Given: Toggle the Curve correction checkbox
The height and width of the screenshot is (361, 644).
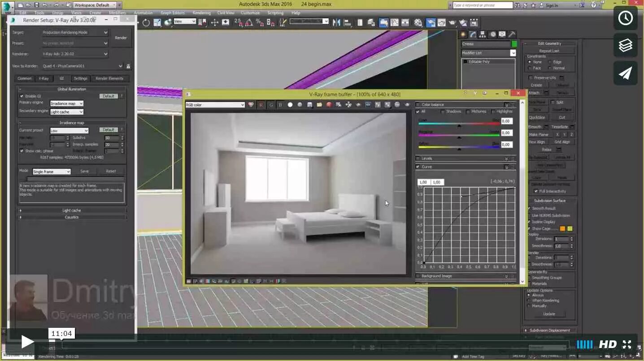Looking at the screenshot, I should point(418,167).
